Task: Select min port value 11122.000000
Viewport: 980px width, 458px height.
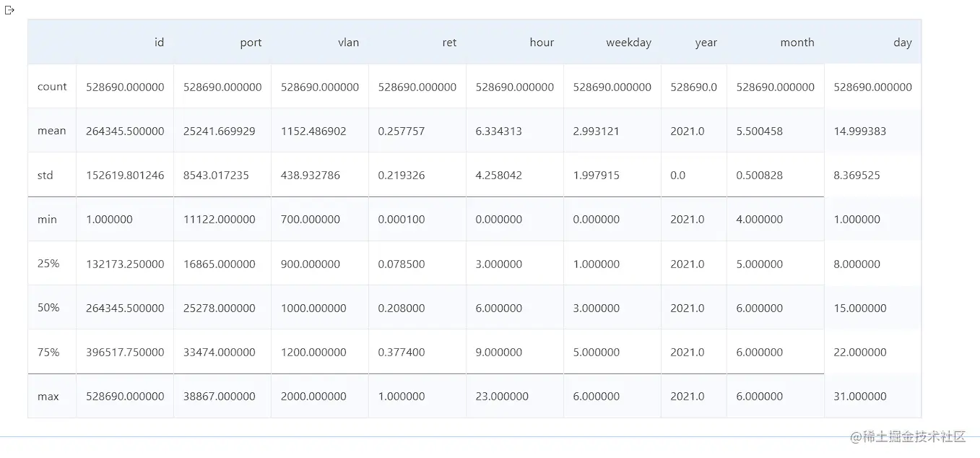Action: point(220,220)
